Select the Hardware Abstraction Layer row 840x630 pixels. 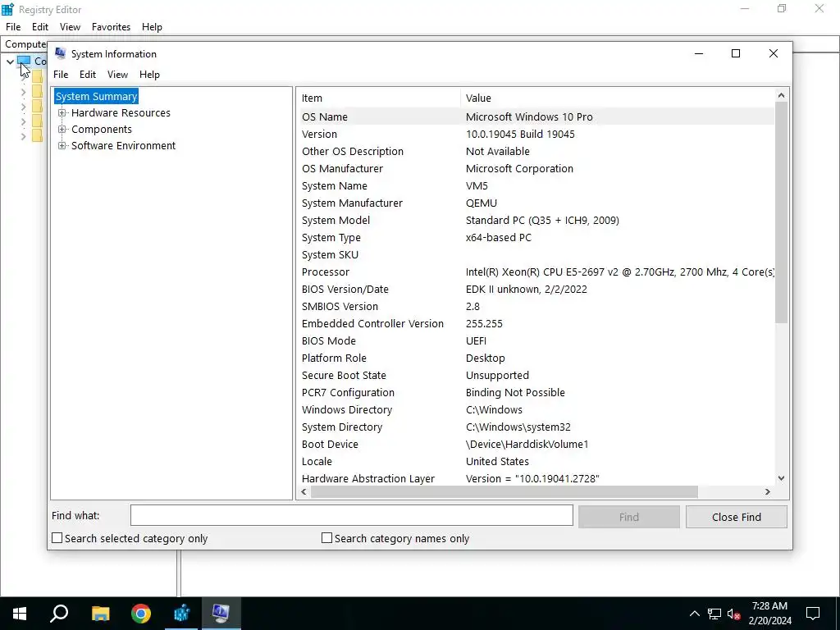(x=536, y=478)
